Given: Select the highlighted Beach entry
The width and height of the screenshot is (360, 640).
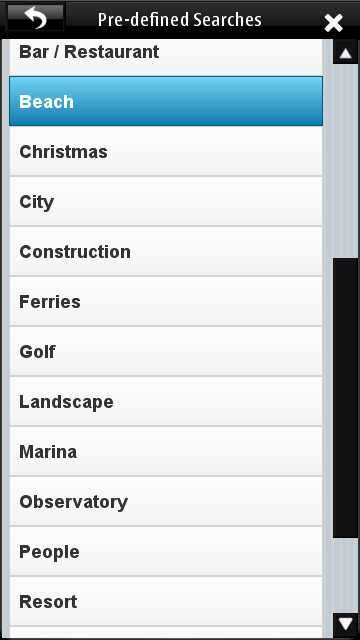Looking at the screenshot, I should pyautogui.click(x=166, y=101).
